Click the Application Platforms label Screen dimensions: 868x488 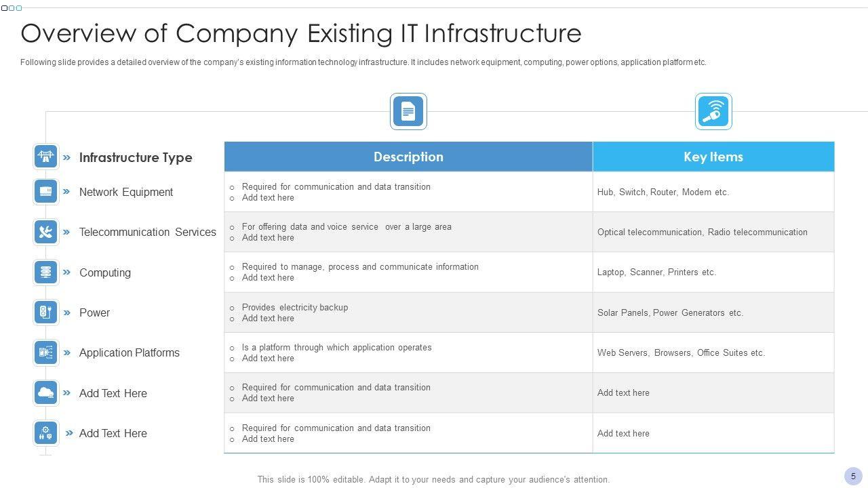130,352
